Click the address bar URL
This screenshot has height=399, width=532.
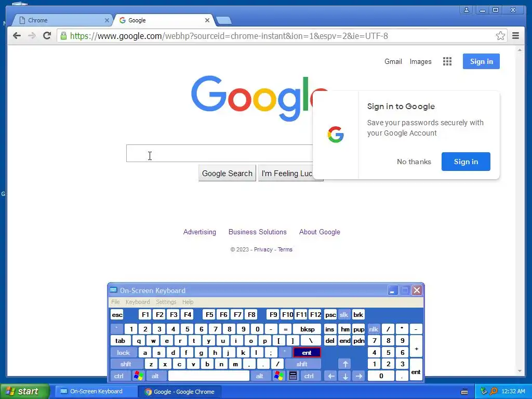pos(229,36)
